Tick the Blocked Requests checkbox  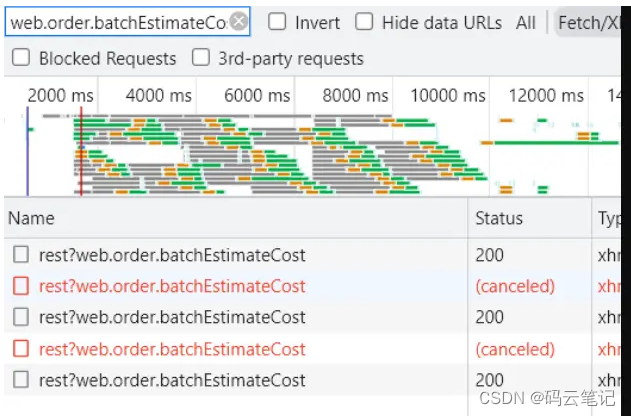pyautogui.click(x=21, y=58)
